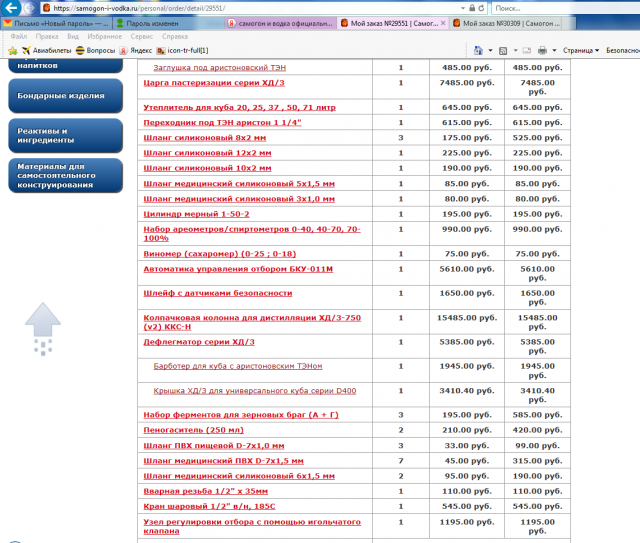Switch to the Пароль изменен tab
Image resolution: width=640 pixels, height=543 pixels.
click(150, 21)
